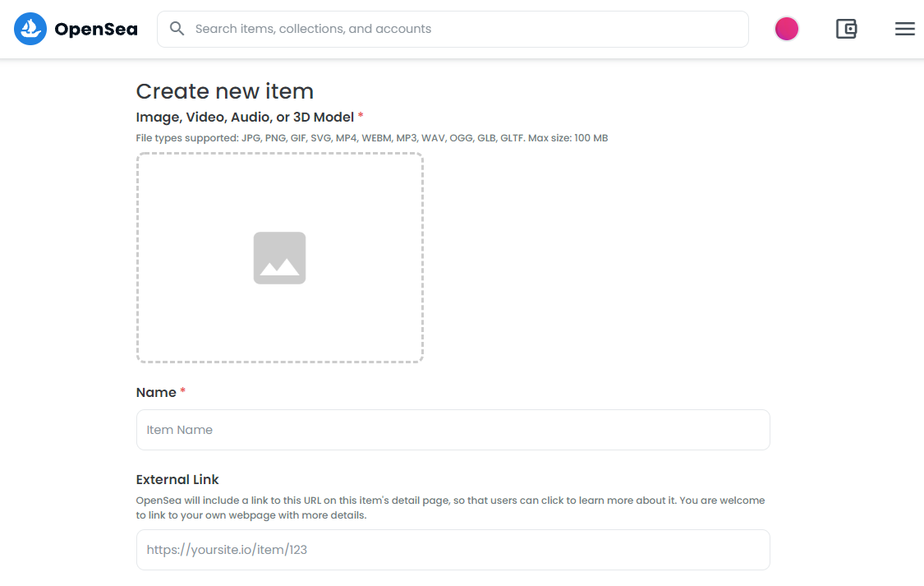The image size is (924, 586).
Task: Focus the search items and collections field
Action: click(453, 29)
